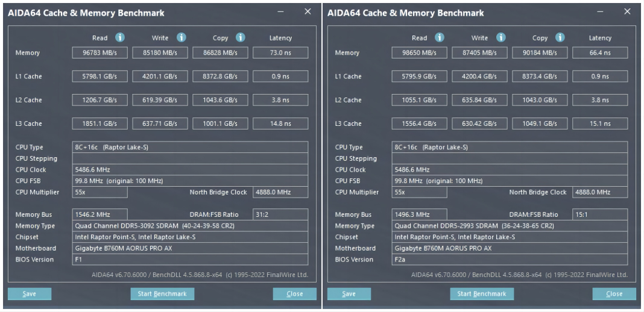Select L3 Cache Latency value 14.8 ns
This screenshot has width=644, height=312.
click(280, 123)
